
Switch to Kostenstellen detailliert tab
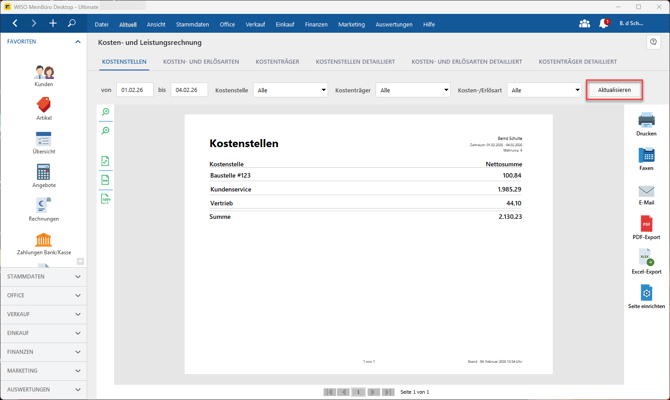coord(355,62)
